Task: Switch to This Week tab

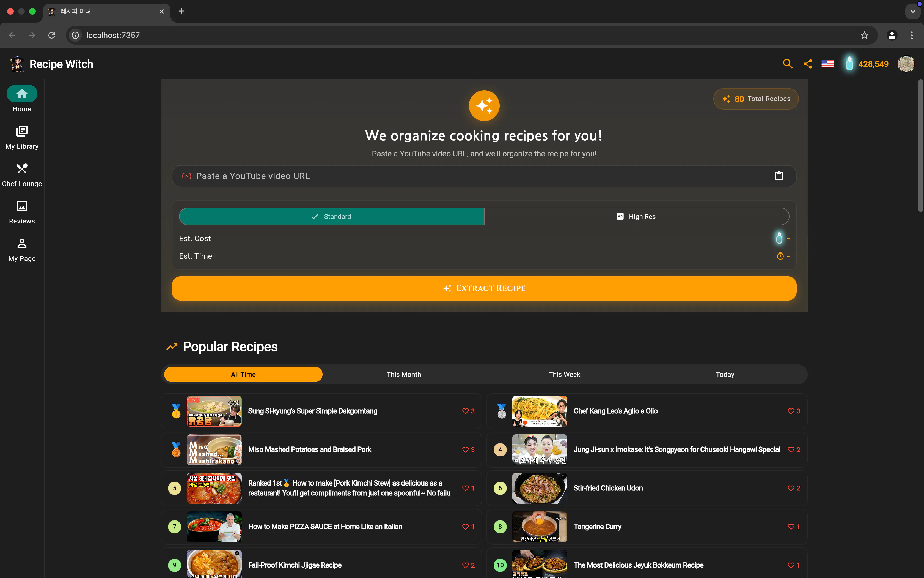Action: 564,374
